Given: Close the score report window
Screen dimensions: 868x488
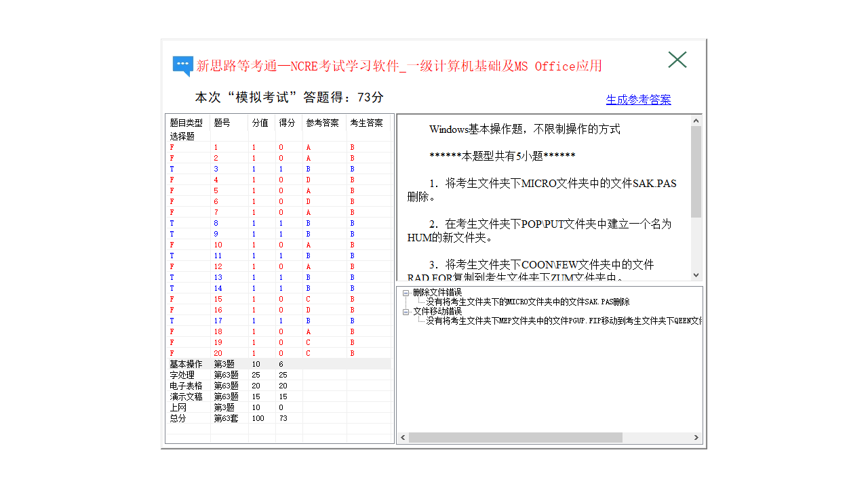Looking at the screenshot, I should pos(677,60).
